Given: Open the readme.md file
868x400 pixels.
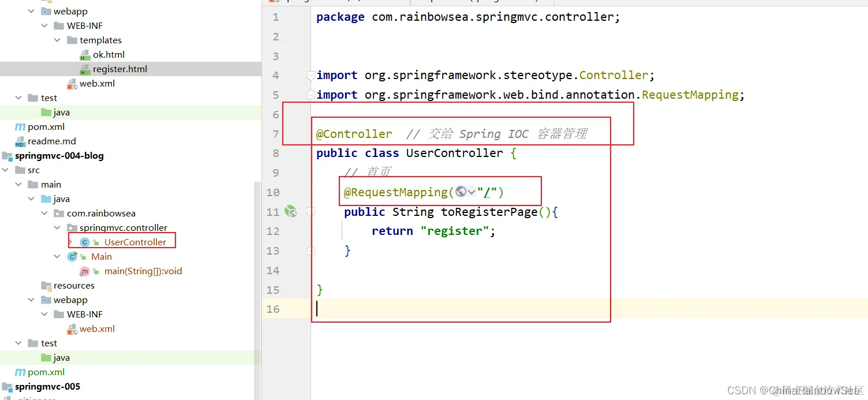Looking at the screenshot, I should [52, 141].
